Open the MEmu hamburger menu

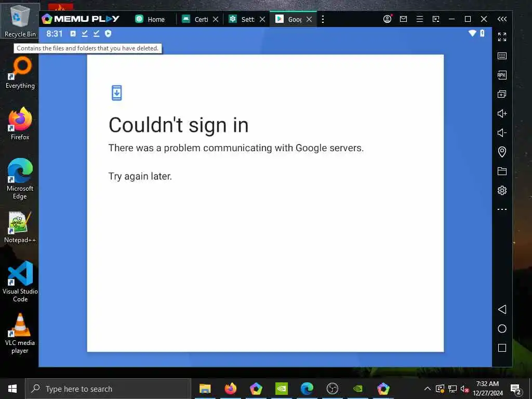(420, 19)
